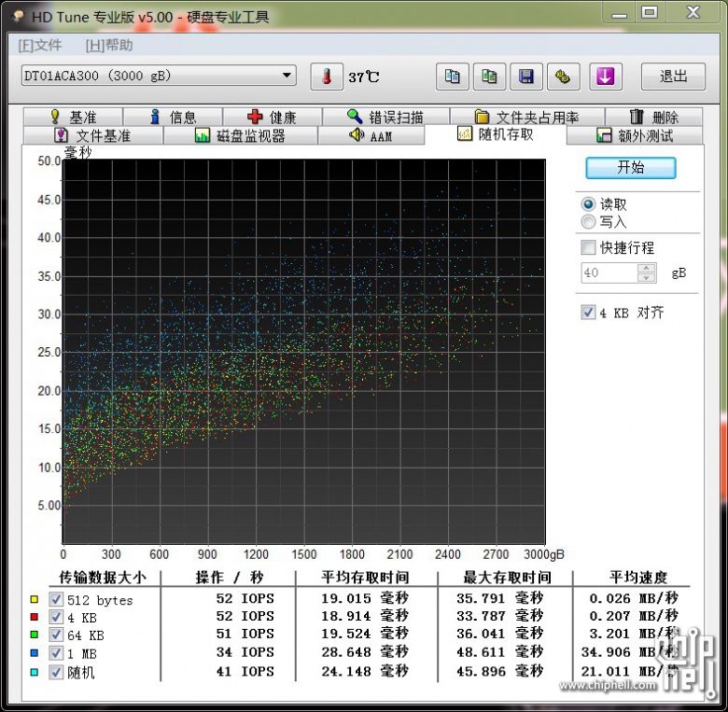Click the 0.207 MB/秒 average speed value
728x712 pixels.
tap(634, 616)
